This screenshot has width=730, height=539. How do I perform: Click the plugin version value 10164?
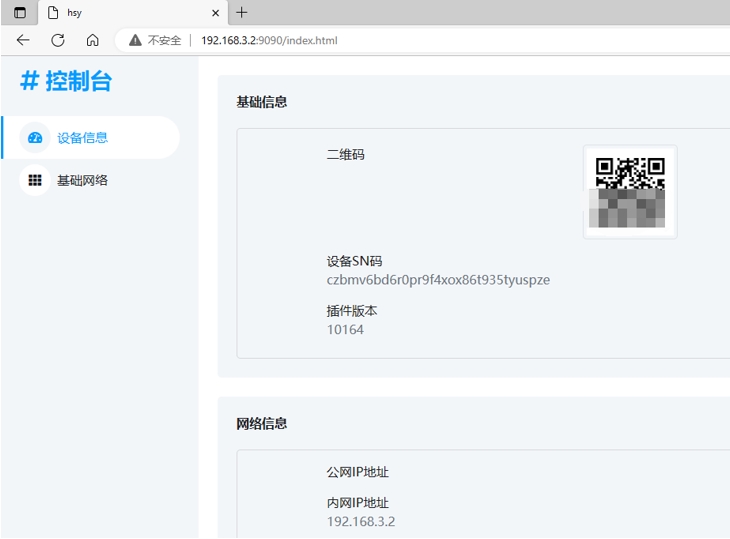pos(345,330)
